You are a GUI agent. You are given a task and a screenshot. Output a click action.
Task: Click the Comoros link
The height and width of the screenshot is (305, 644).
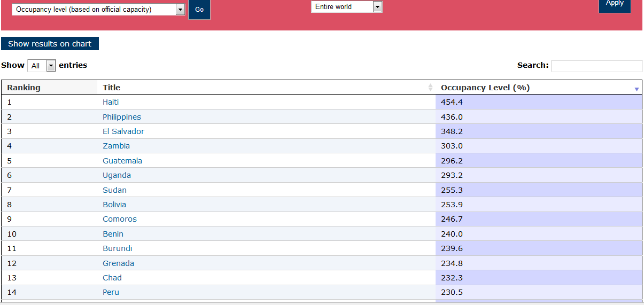120,219
